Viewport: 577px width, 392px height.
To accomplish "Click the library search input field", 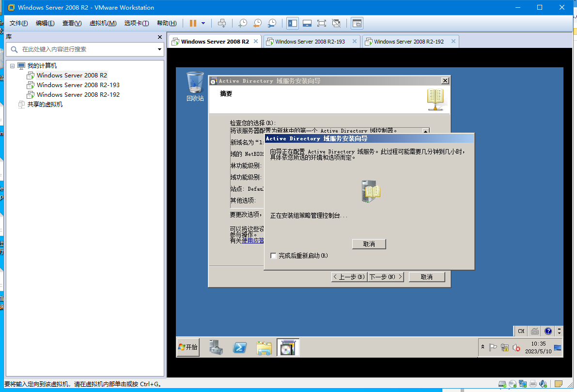I will [85, 49].
